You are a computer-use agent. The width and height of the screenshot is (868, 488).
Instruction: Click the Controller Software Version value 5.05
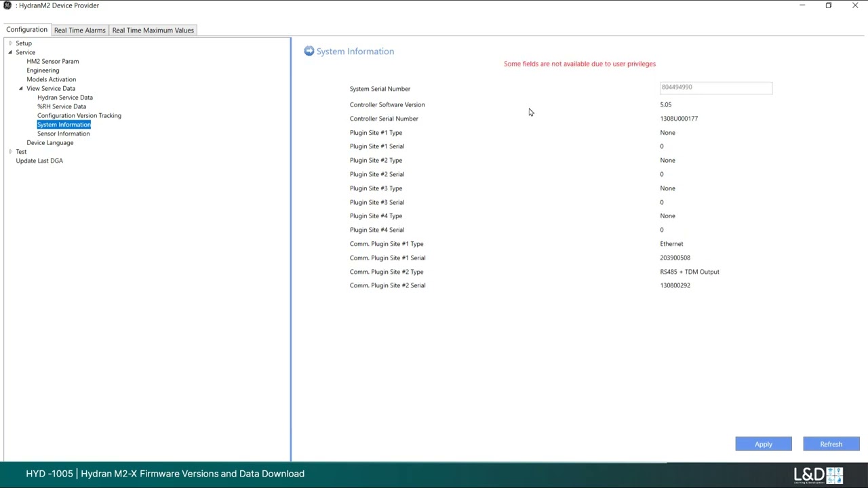pyautogui.click(x=666, y=104)
